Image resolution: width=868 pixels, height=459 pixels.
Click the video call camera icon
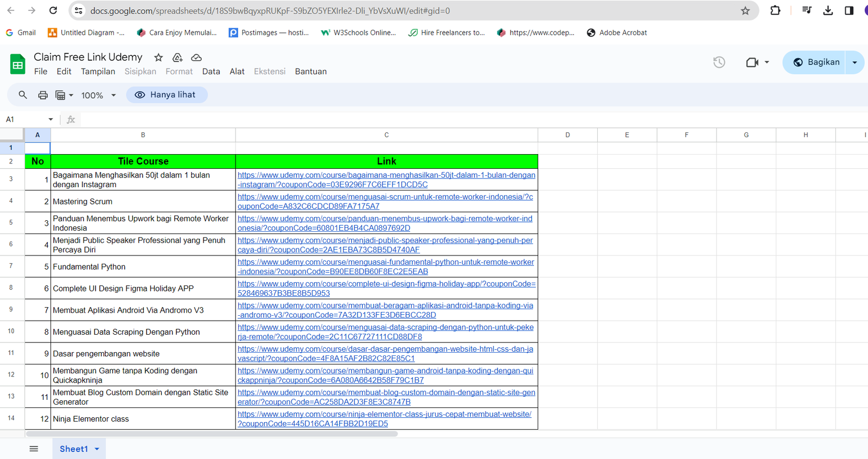tap(752, 62)
